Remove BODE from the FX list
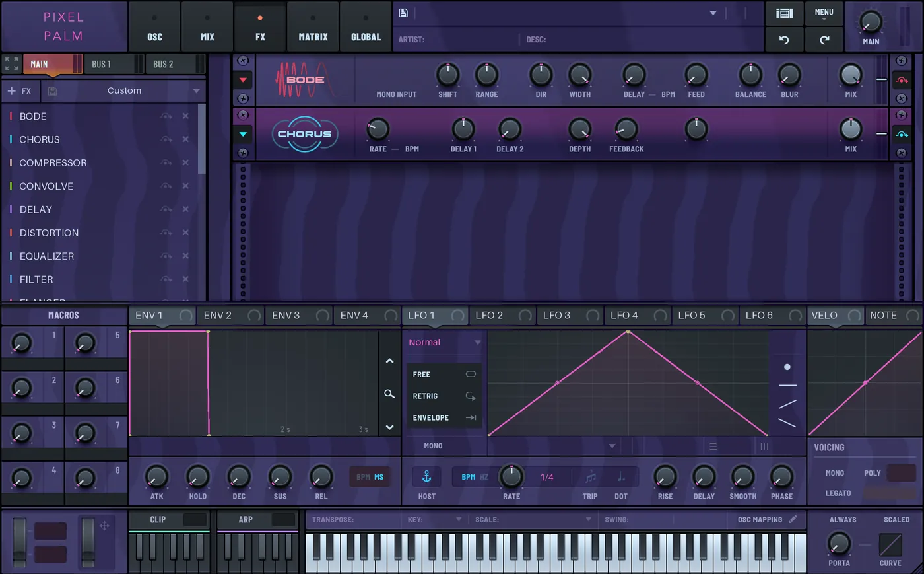Screen dimensions: 924x574 (185, 116)
